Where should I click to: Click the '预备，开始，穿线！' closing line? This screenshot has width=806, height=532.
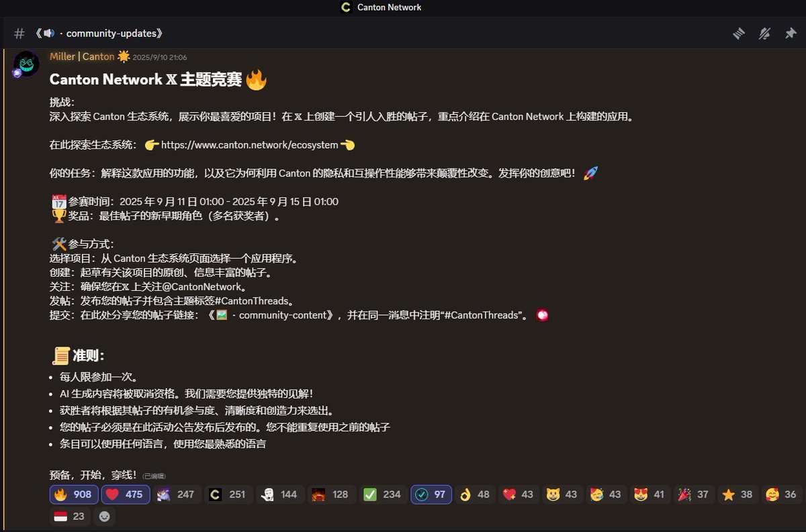coord(94,475)
